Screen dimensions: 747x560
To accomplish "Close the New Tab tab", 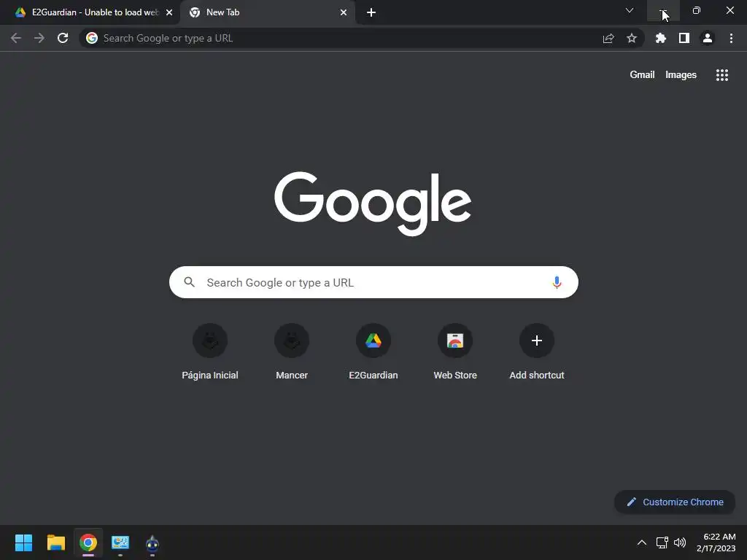I will click(x=344, y=12).
